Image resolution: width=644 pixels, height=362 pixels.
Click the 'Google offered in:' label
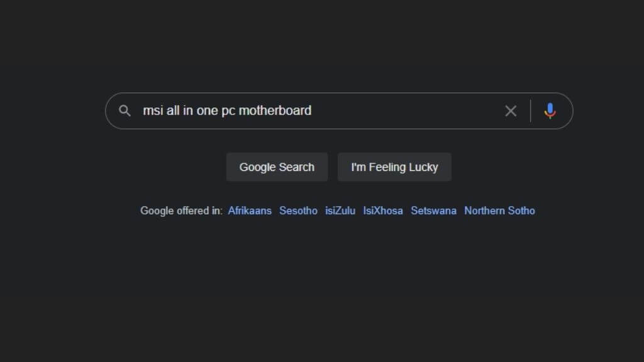click(x=181, y=211)
